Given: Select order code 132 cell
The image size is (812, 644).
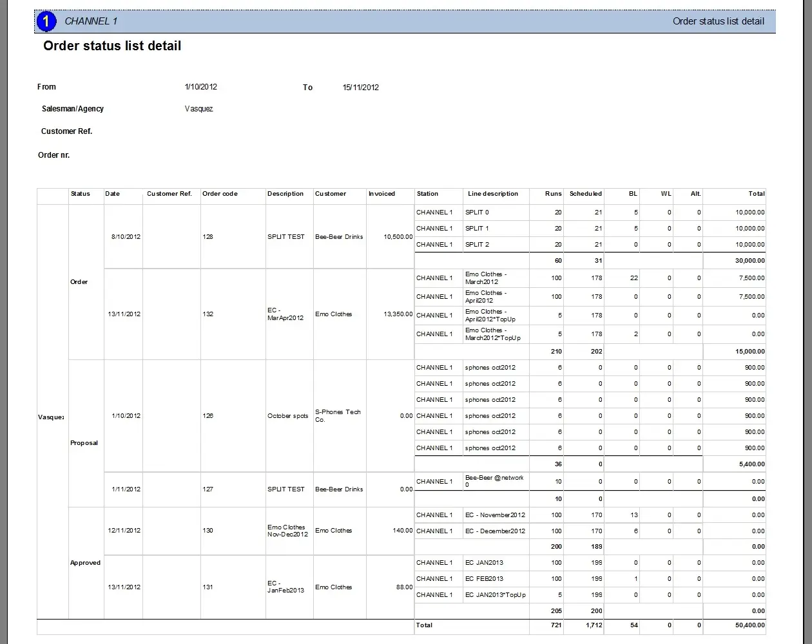Looking at the screenshot, I should pos(208,314).
